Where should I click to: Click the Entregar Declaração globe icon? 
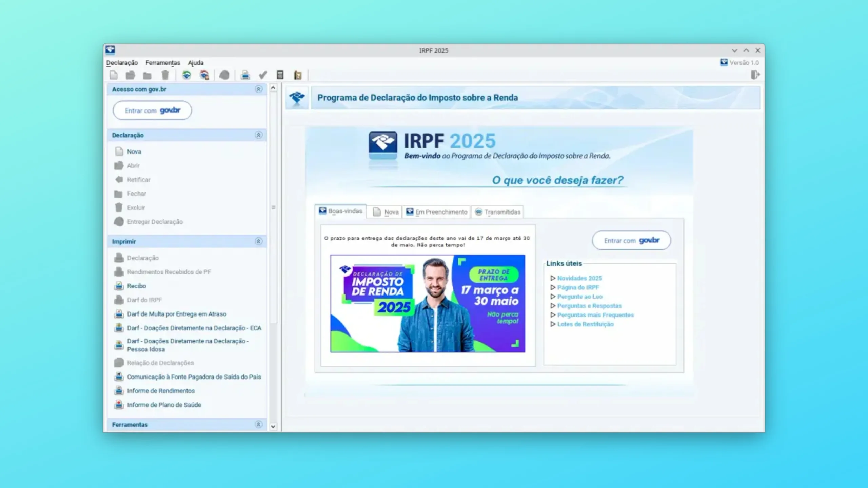(x=119, y=221)
